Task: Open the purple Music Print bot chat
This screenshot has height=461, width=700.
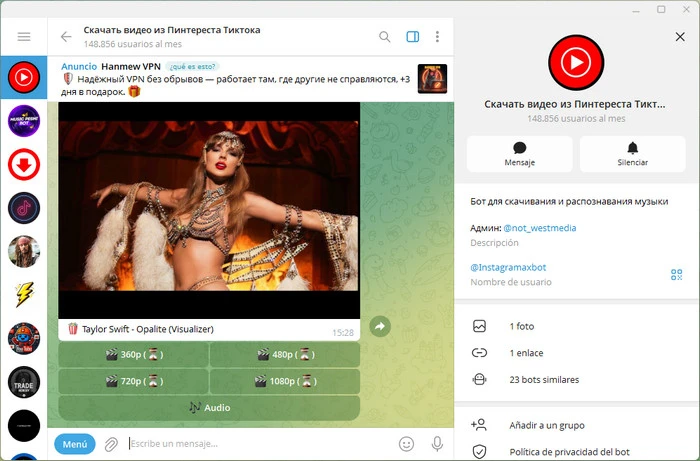Action: click(24, 121)
